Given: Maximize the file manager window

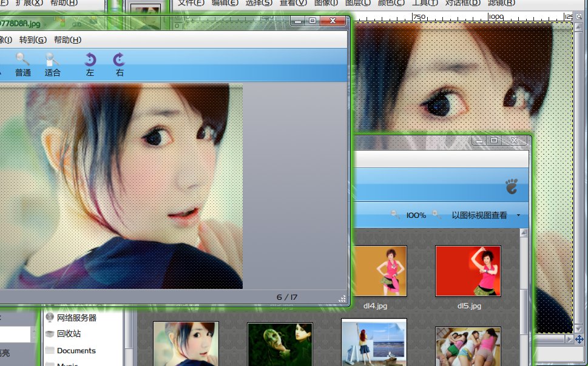Looking at the screenshot, I should coord(494,141).
